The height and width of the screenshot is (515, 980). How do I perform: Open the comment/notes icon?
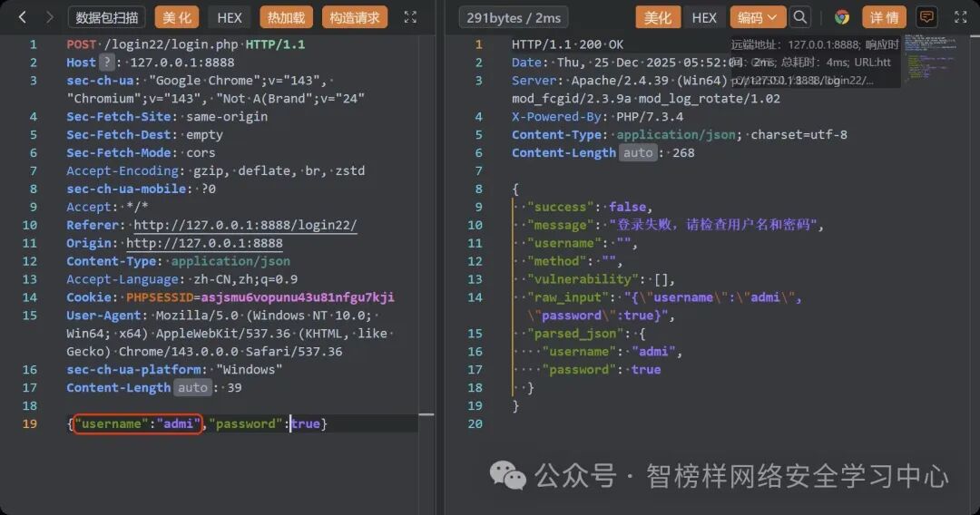coord(926,17)
